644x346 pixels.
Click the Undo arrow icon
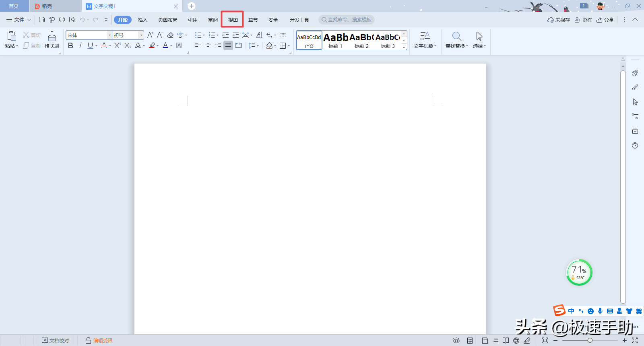(x=82, y=20)
